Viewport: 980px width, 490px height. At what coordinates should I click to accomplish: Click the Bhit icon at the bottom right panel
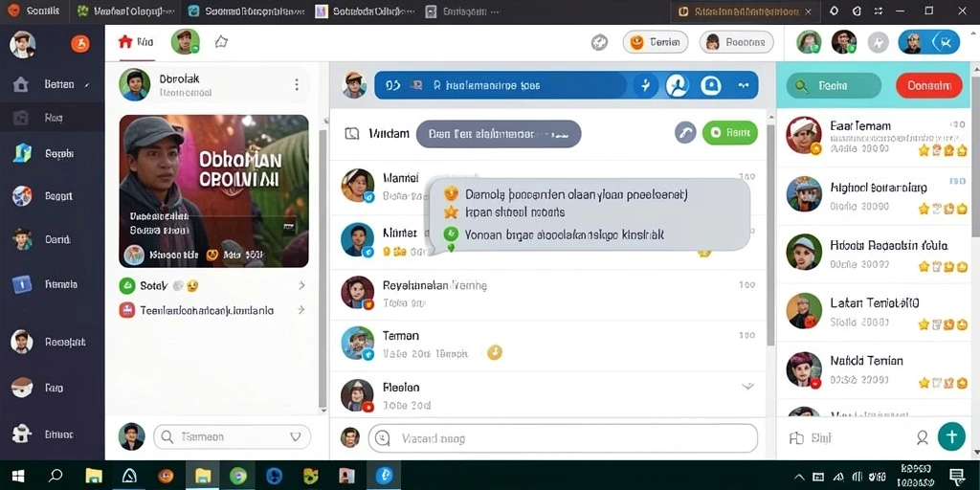click(796, 438)
